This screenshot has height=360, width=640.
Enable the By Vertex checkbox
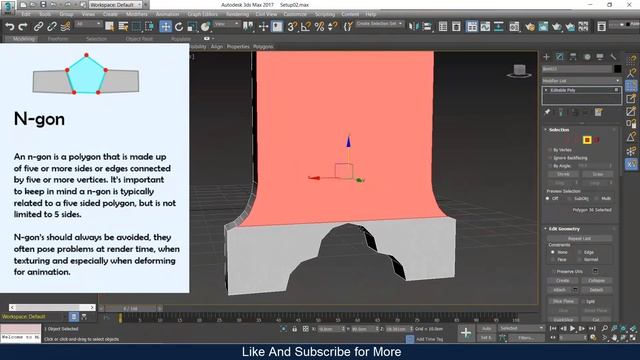tap(549, 150)
